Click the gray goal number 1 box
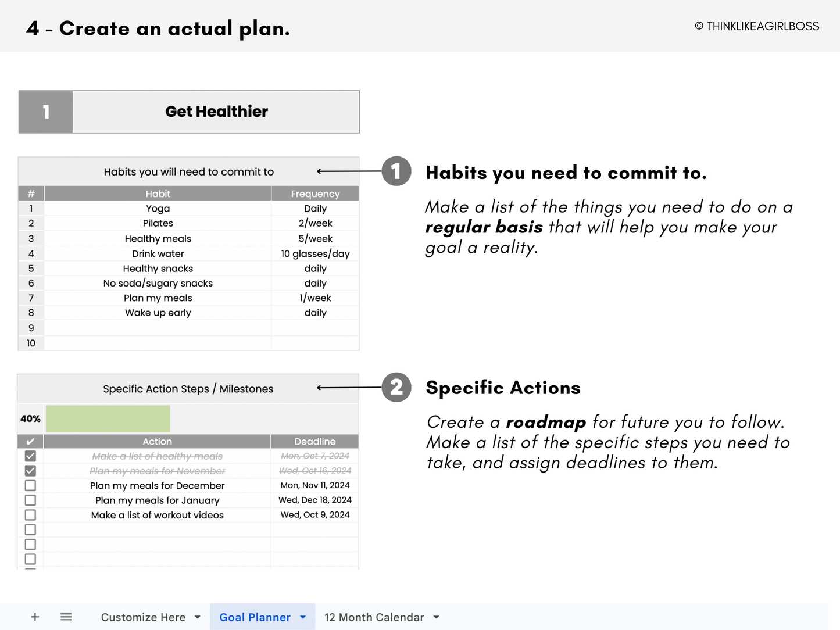This screenshot has width=840, height=630. 45,112
